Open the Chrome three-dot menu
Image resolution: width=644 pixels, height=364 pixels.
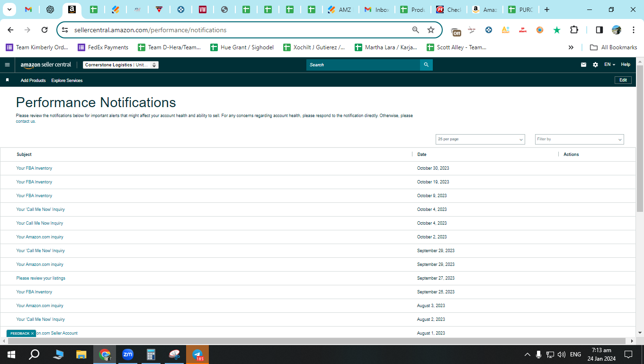(634, 30)
